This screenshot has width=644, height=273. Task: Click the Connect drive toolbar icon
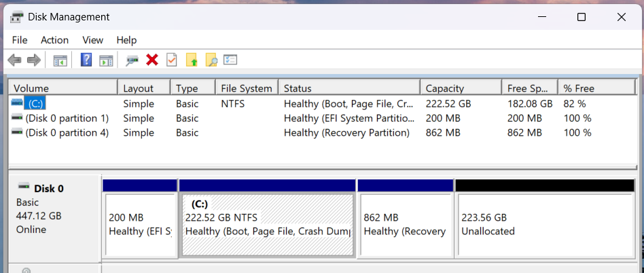click(132, 60)
